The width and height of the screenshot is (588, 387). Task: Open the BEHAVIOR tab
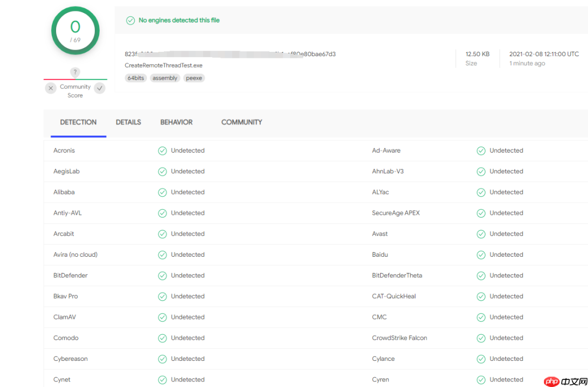click(x=176, y=122)
